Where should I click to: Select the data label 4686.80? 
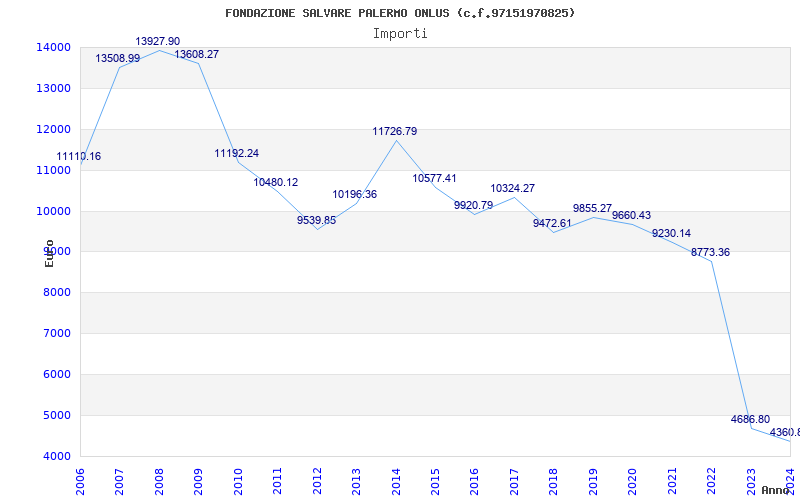[x=750, y=419]
